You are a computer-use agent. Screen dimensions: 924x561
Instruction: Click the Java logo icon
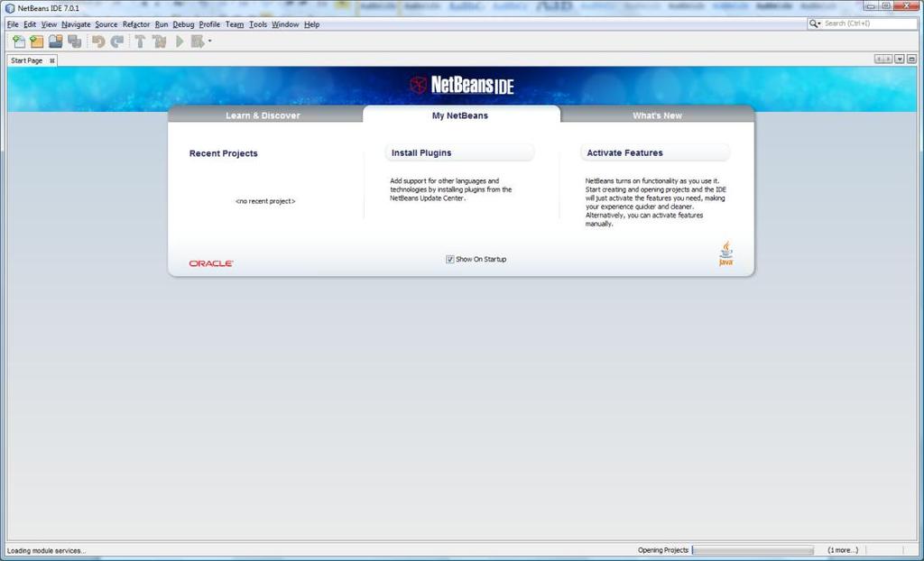point(726,253)
